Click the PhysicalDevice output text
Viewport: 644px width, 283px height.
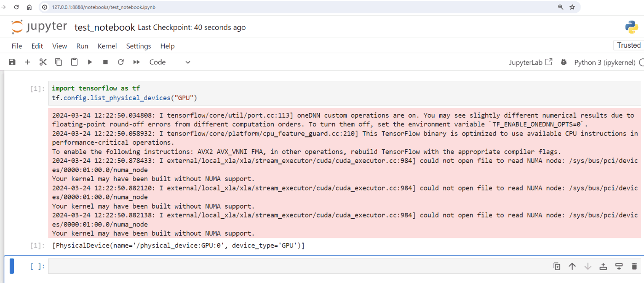click(x=178, y=246)
